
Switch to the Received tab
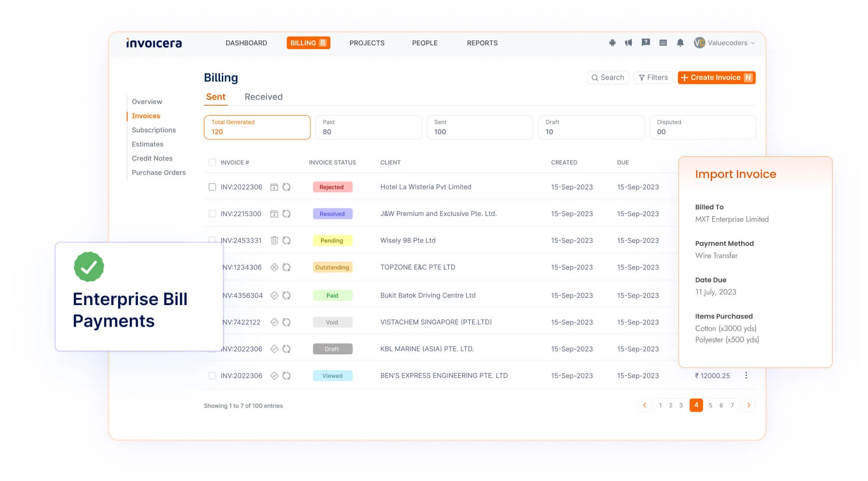point(263,97)
